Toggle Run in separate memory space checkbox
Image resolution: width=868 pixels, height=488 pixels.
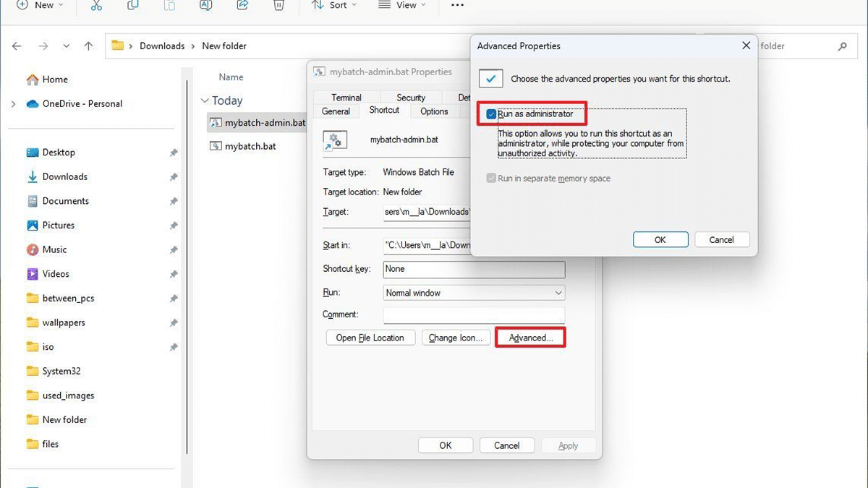click(x=492, y=179)
